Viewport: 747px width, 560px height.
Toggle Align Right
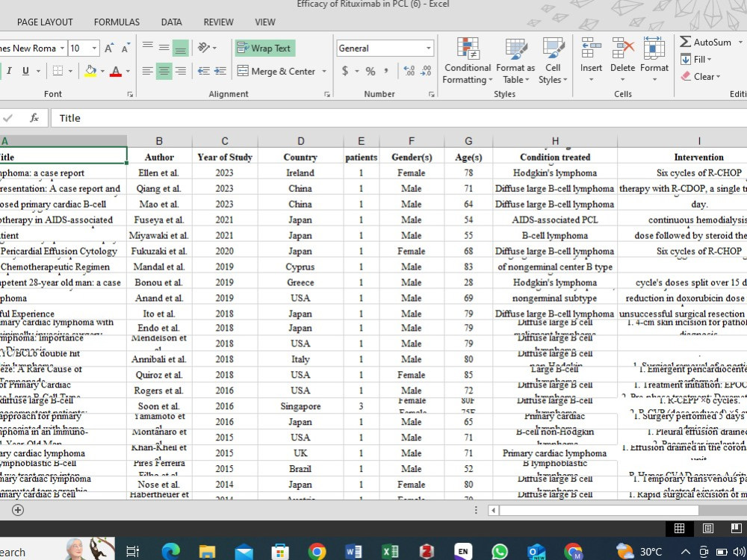[181, 71]
